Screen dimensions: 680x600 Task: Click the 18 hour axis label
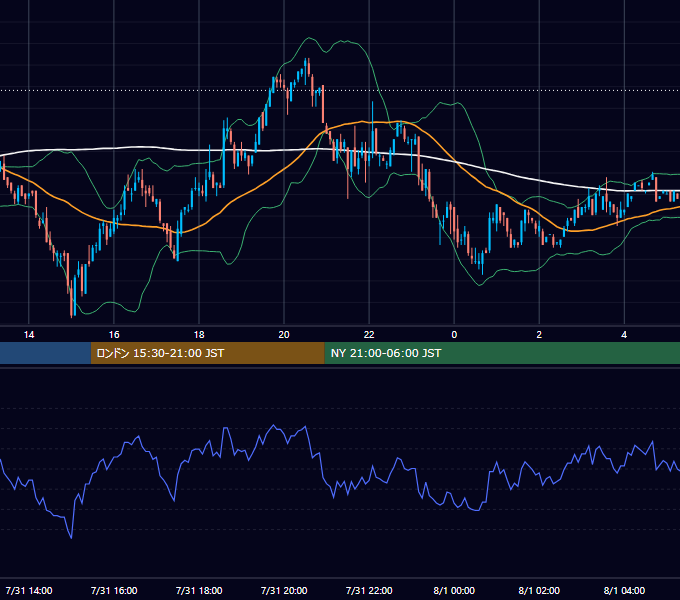(199, 335)
